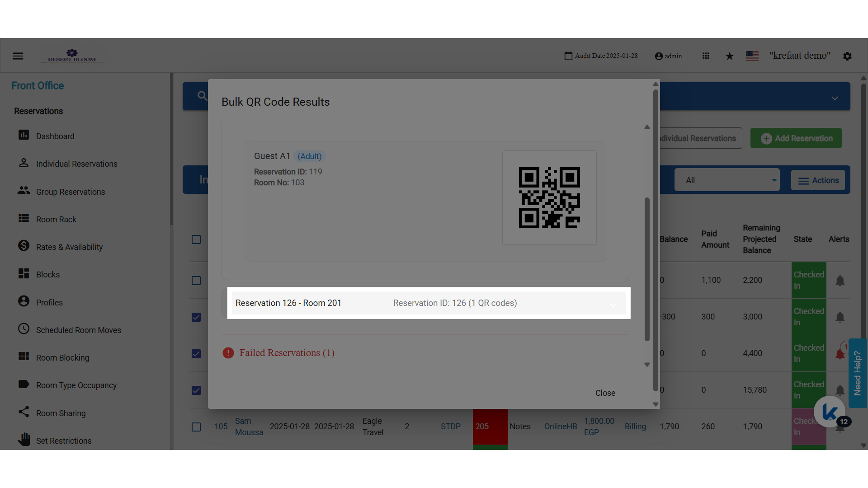868x488 pixels.
Task: Click the Adult tag on Guest A1
Action: 310,156
